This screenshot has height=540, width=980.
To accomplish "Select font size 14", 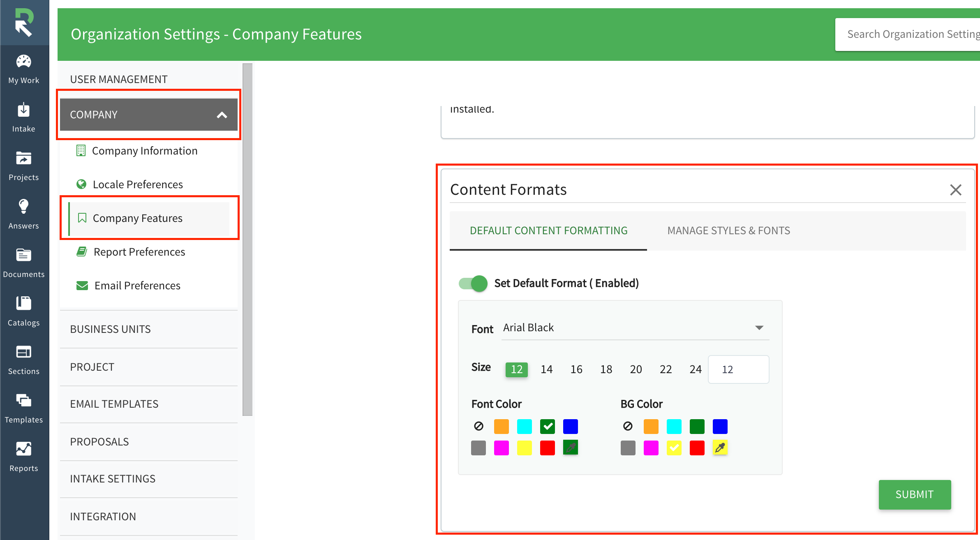I will pyautogui.click(x=546, y=369).
